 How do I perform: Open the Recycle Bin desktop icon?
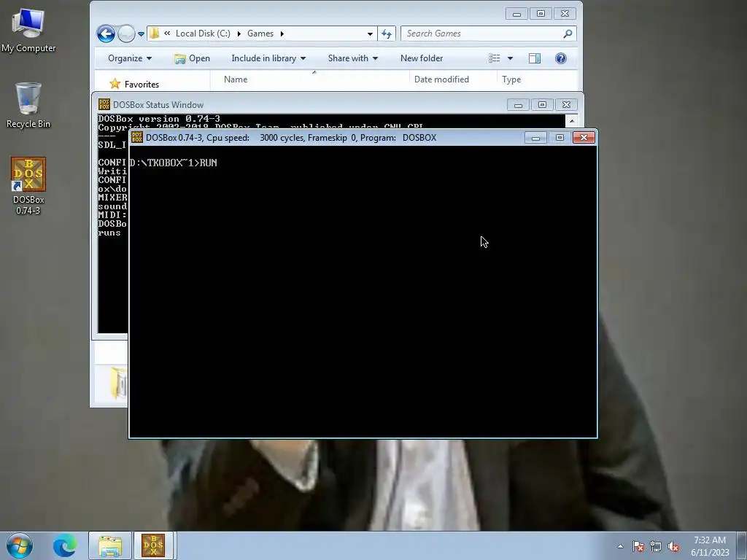pyautogui.click(x=28, y=105)
